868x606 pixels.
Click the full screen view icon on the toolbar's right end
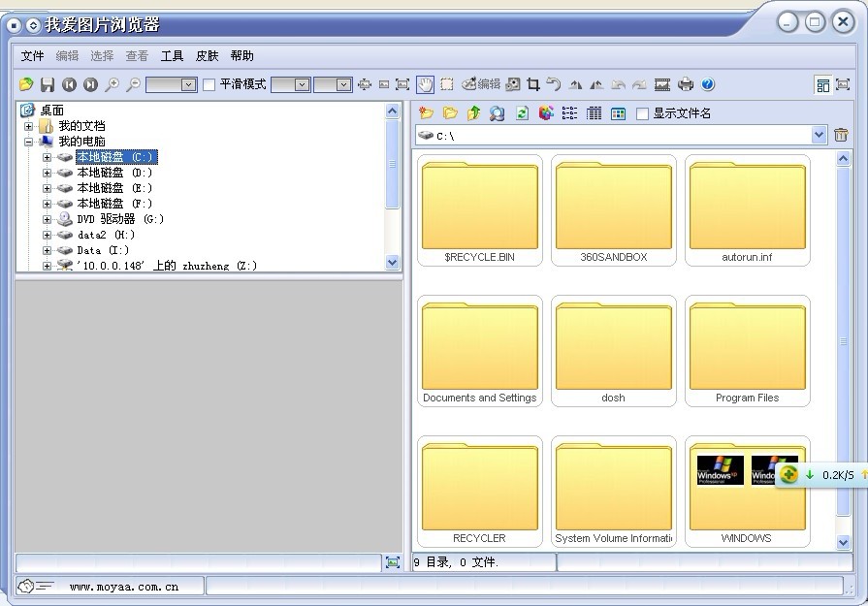tap(843, 84)
